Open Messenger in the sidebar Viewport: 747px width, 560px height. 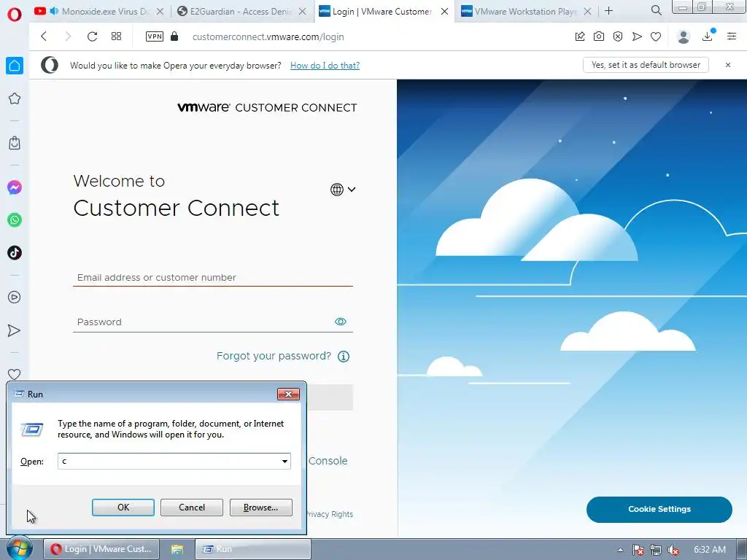pyautogui.click(x=15, y=187)
